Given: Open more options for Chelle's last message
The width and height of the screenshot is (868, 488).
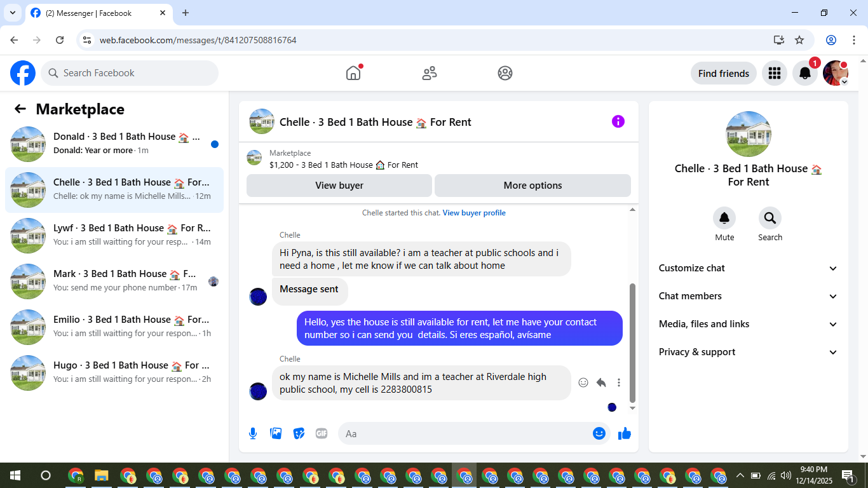Looking at the screenshot, I should coord(619,383).
